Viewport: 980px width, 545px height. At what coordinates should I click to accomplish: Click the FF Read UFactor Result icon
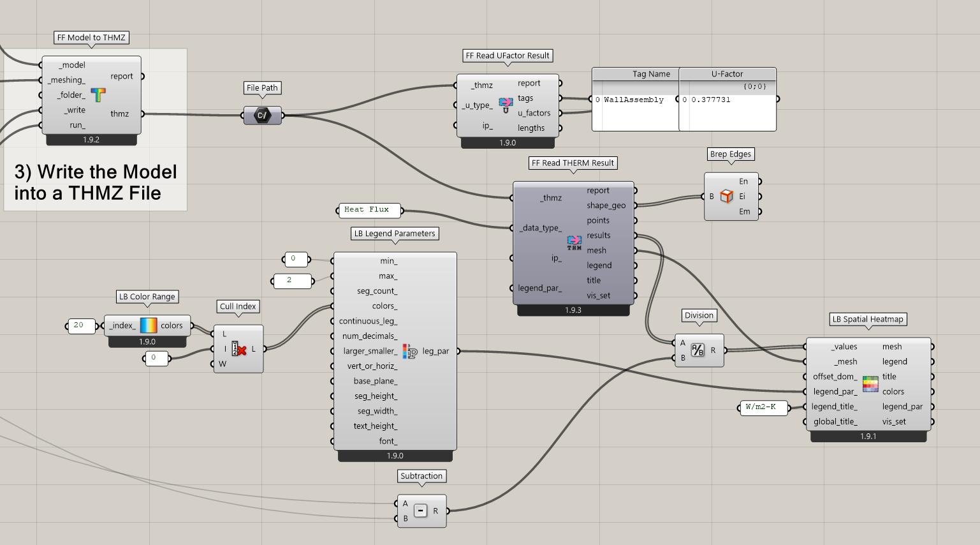(x=506, y=105)
